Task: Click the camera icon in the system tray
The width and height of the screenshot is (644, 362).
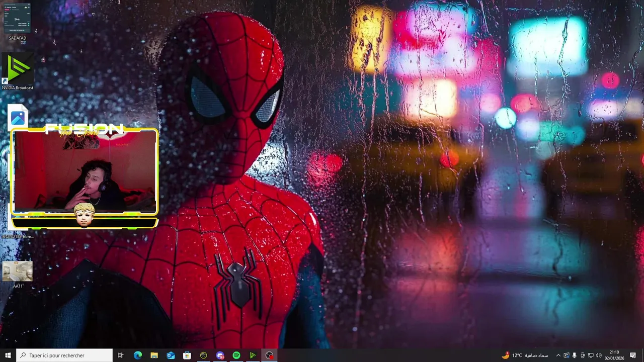Action: click(x=583, y=355)
